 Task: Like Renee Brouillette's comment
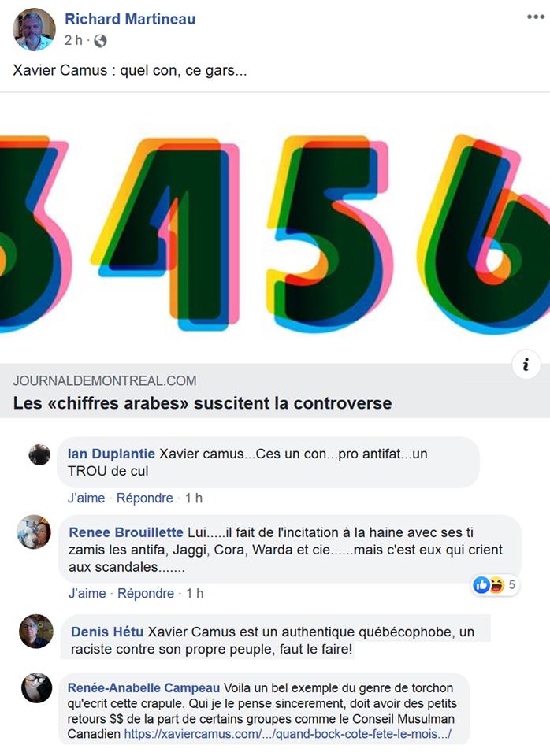click(87, 594)
